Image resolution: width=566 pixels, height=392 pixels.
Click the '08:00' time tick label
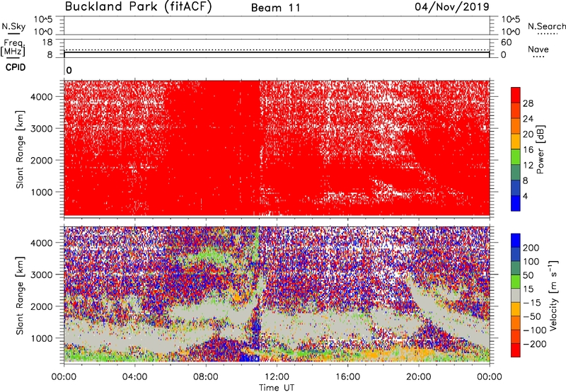[x=206, y=377]
